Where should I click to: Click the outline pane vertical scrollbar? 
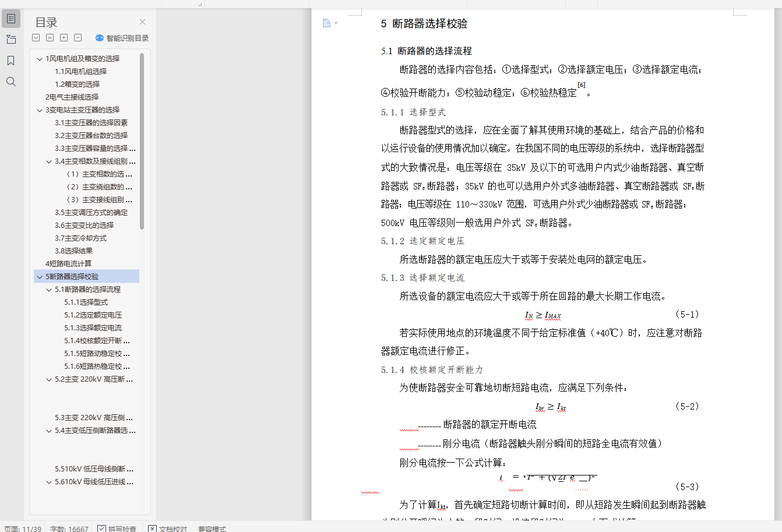142,141
